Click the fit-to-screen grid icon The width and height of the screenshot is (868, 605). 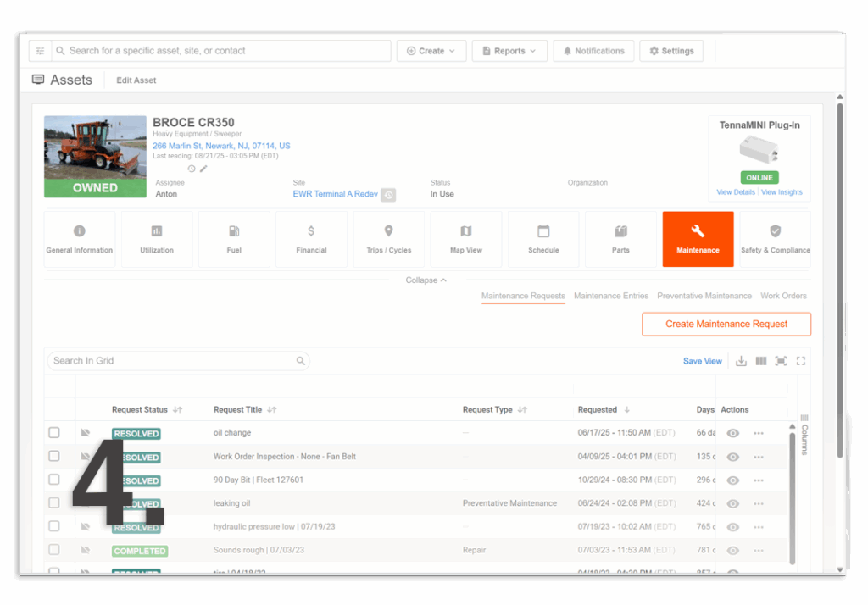tap(781, 362)
